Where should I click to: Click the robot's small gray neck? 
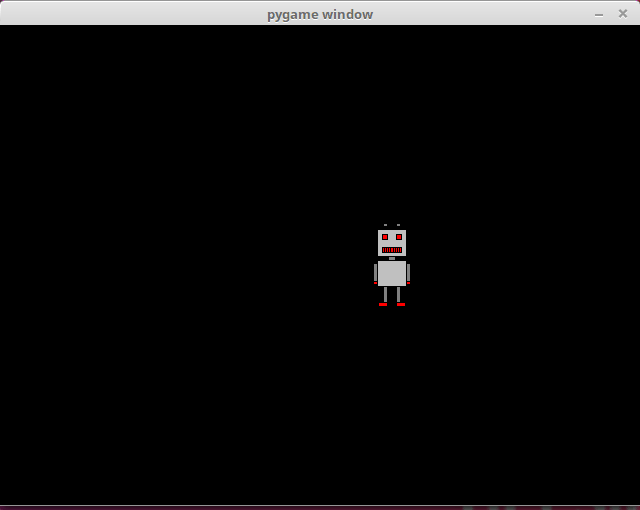pyautogui.click(x=392, y=258)
